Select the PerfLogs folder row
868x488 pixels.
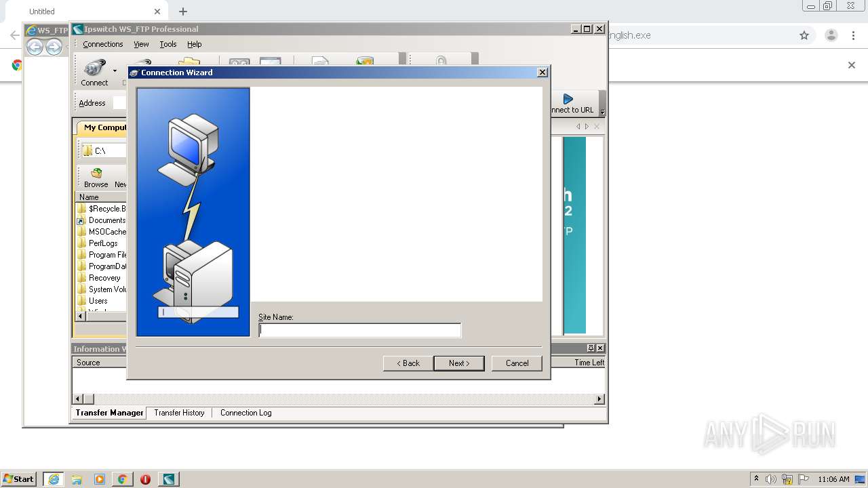[x=102, y=243]
